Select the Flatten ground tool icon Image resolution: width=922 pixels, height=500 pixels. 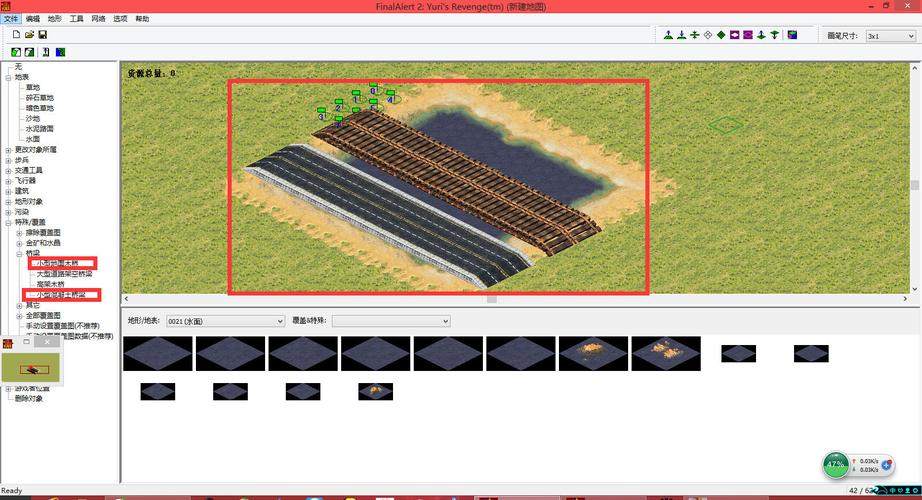694,35
